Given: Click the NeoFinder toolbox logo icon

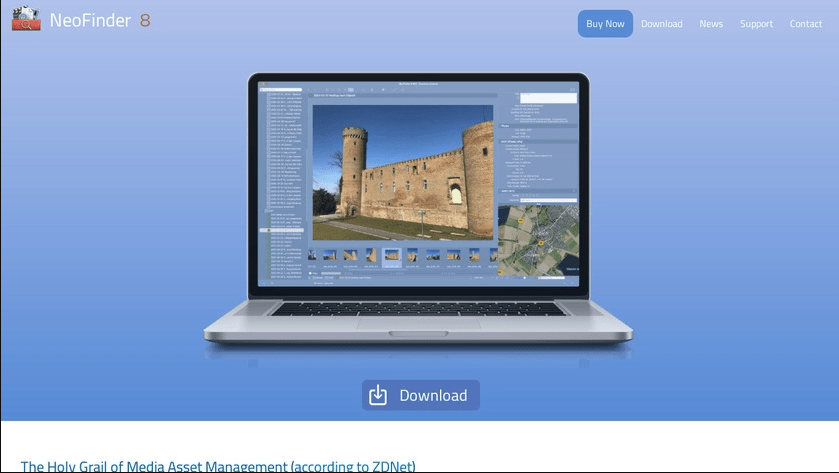Looking at the screenshot, I should (26, 19).
